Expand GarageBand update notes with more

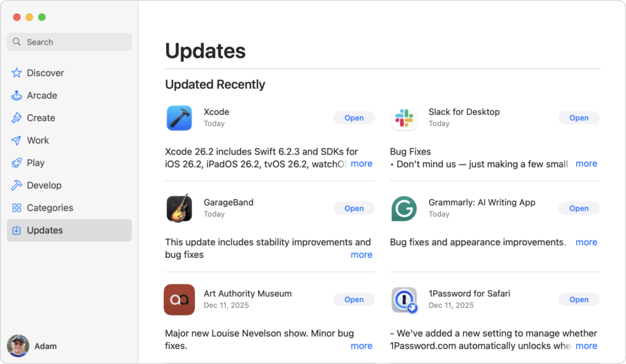pyautogui.click(x=362, y=255)
